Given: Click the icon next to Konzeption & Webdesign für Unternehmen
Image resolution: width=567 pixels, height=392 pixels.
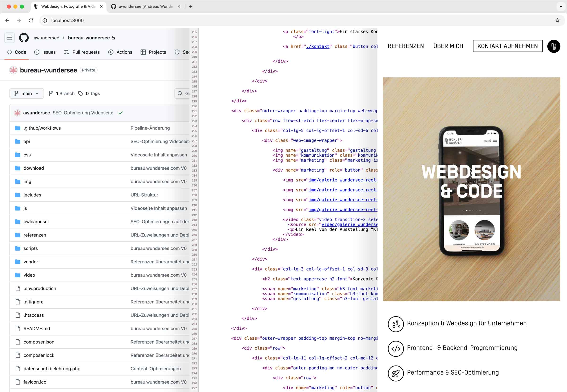Looking at the screenshot, I should pyautogui.click(x=396, y=324).
